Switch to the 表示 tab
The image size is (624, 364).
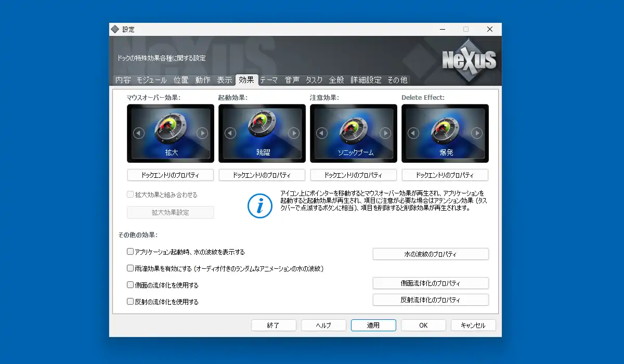(x=224, y=80)
